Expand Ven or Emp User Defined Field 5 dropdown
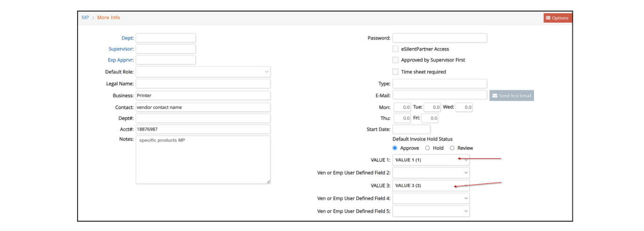The image size is (644, 231). point(431,211)
